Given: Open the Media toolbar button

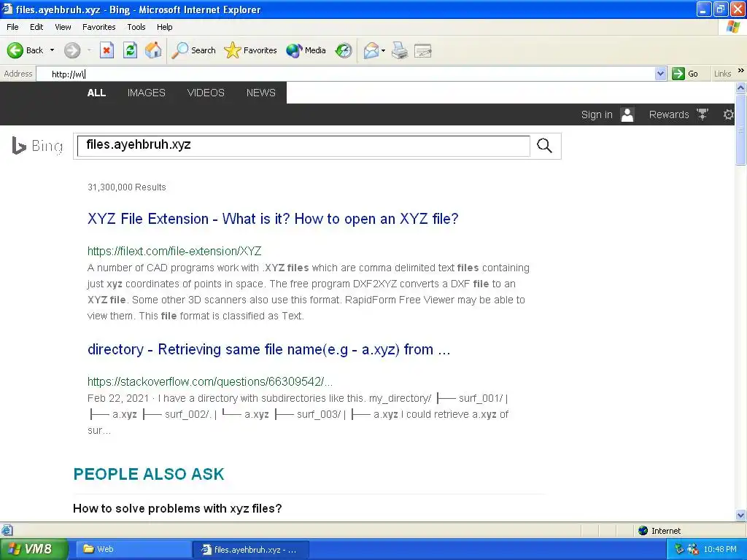Looking at the screenshot, I should pos(306,50).
